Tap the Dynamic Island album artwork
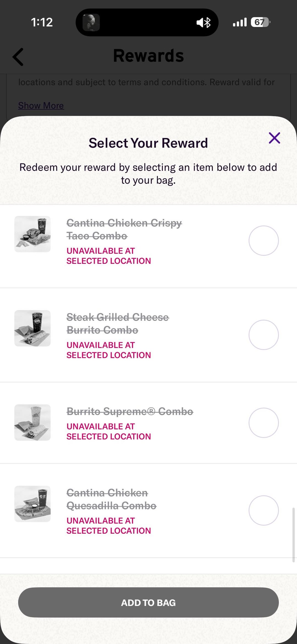Image resolution: width=297 pixels, height=644 pixels. pyautogui.click(x=91, y=23)
